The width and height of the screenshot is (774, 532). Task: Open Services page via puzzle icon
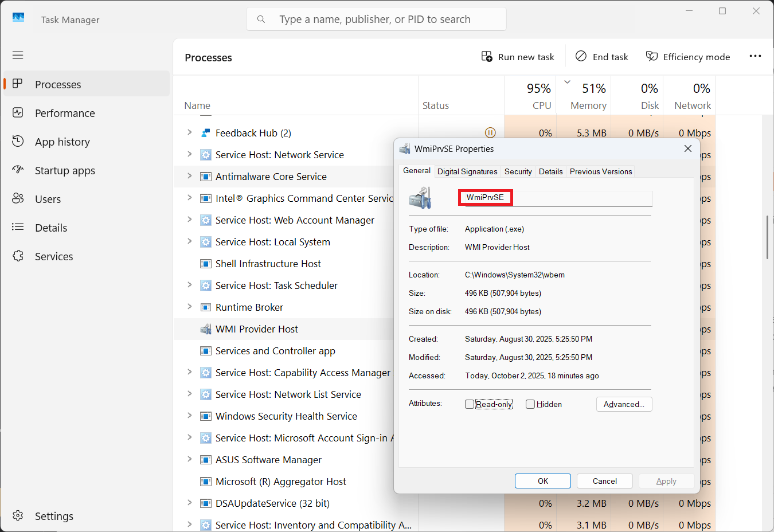click(x=18, y=256)
